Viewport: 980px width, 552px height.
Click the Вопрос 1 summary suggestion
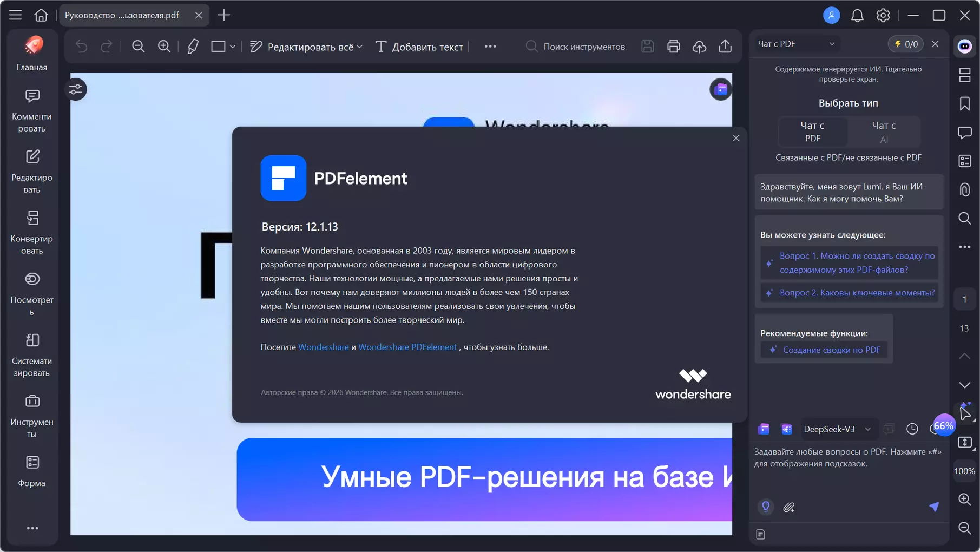pos(849,262)
